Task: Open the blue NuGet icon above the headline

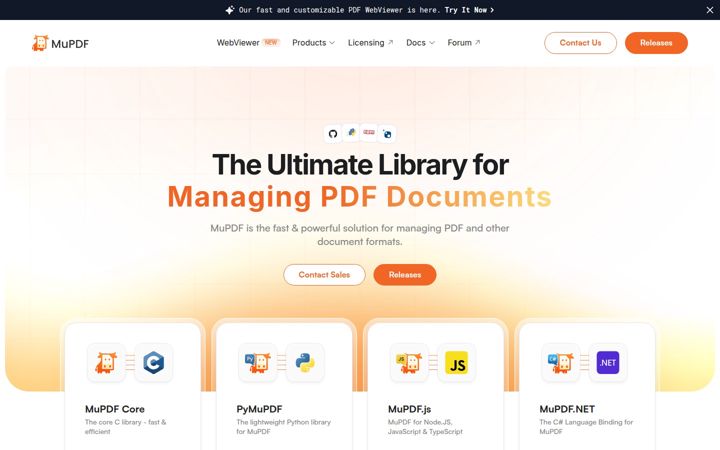Action: 387,134
